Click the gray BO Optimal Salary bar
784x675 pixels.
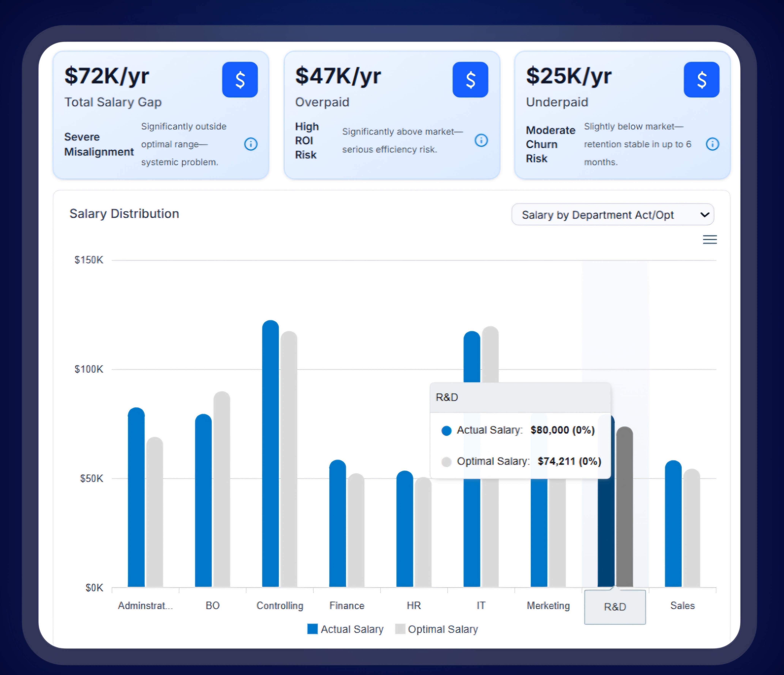click(222, 492)
